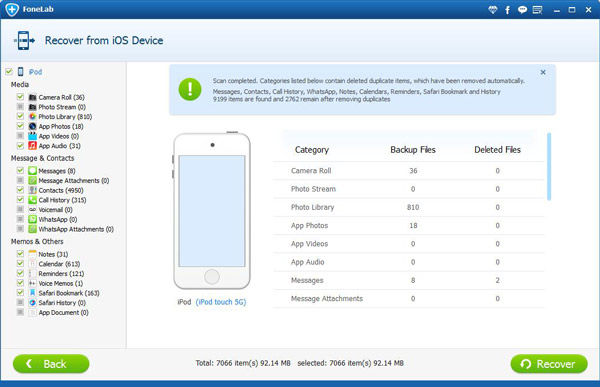600x387 pixels.
Task: Click the Deleted Files column header
Action: (x=497, y=150)
